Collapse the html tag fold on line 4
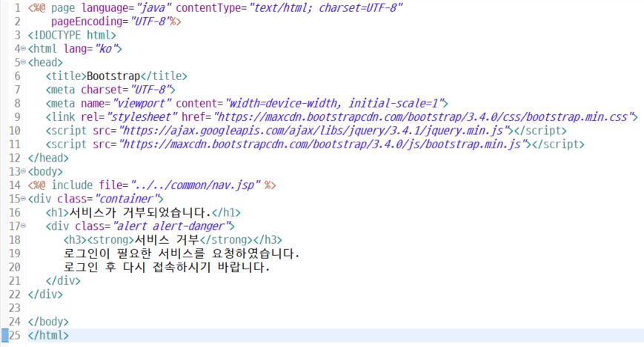 pyautogui.click(x=24, y=49)
